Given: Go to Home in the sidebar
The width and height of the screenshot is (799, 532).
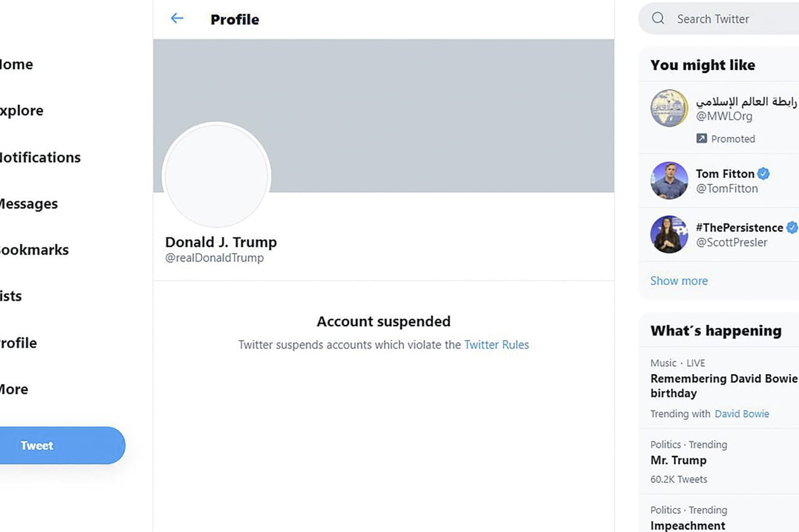Looking at the screenshot, I should tap(16, 65).
